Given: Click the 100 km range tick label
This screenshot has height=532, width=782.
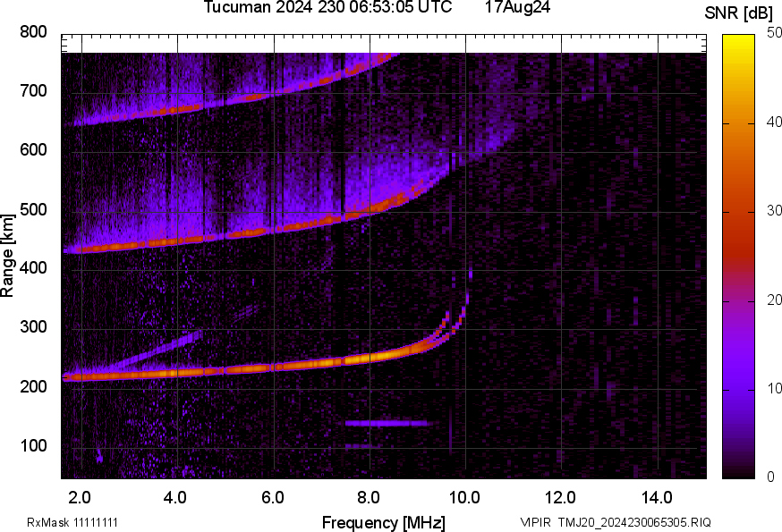Looking at the screenshot, I should point(33,446).
